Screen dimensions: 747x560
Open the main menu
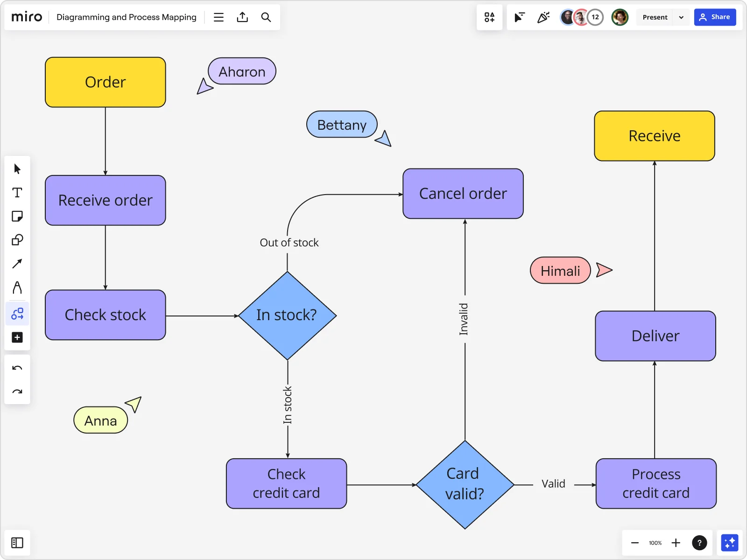click(218, 17)
